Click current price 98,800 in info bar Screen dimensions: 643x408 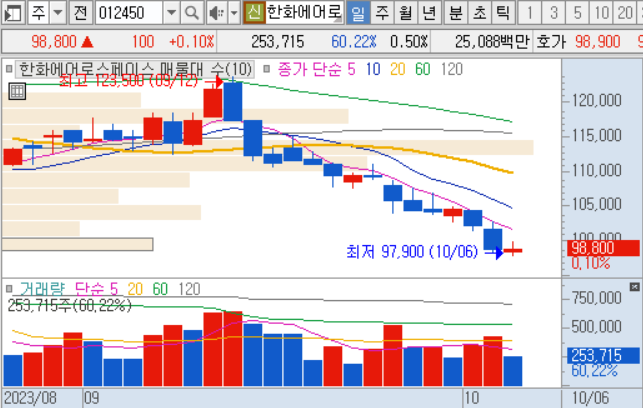coord(54,41)
